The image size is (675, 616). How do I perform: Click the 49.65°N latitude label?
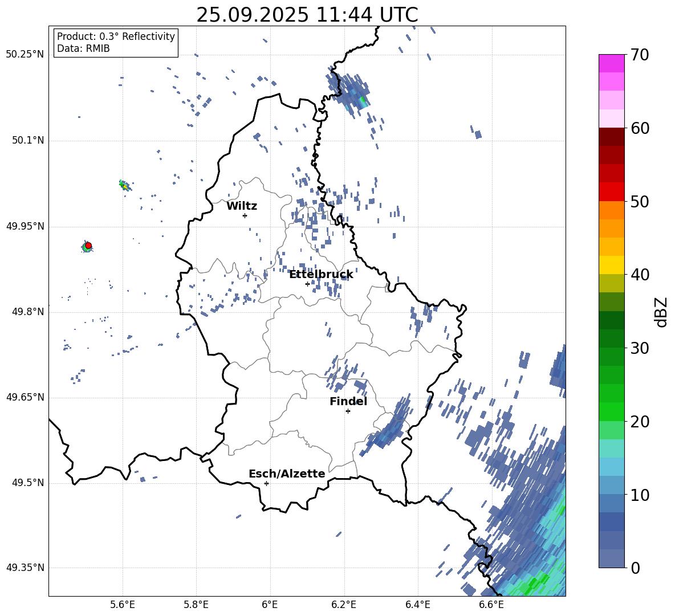[x=25, y=397]
